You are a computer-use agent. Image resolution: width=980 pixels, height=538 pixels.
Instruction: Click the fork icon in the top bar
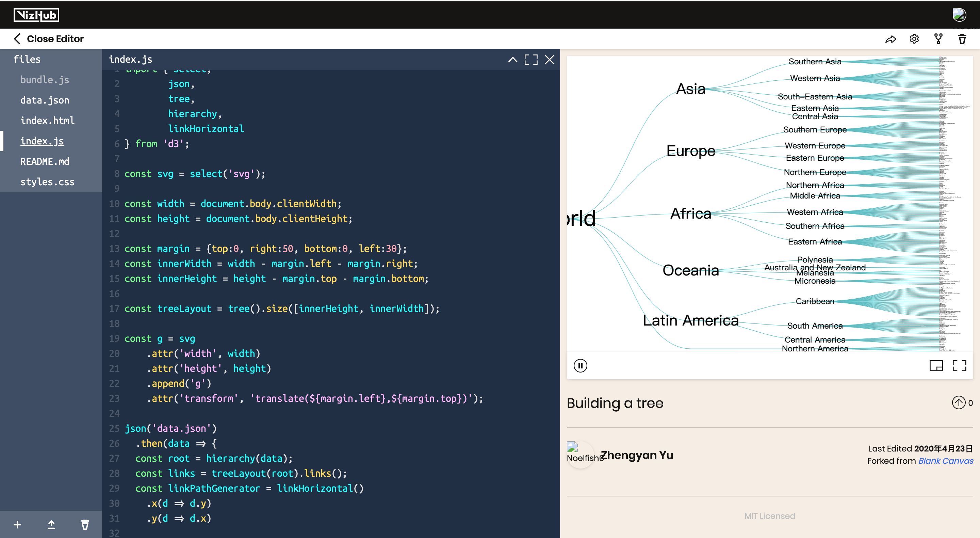click(938, 39)
